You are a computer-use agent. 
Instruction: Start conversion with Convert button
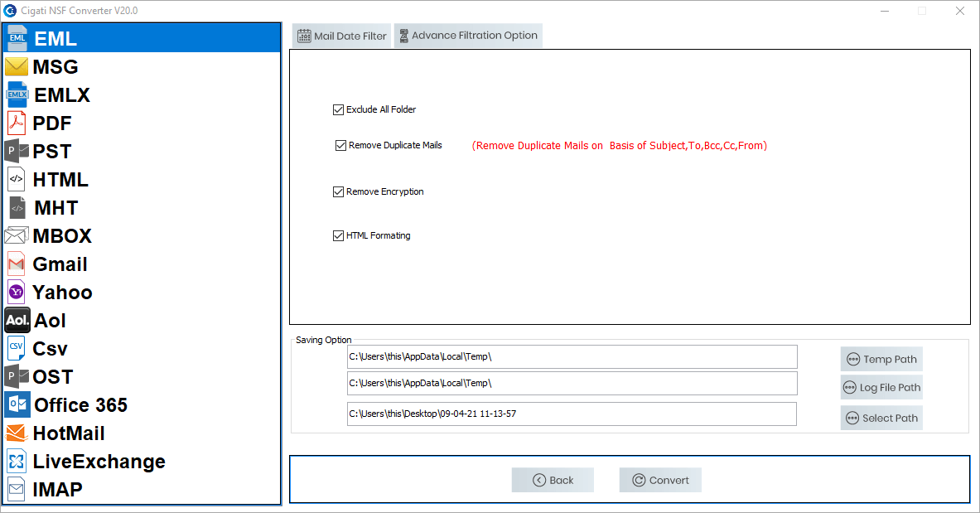[660, 480]
